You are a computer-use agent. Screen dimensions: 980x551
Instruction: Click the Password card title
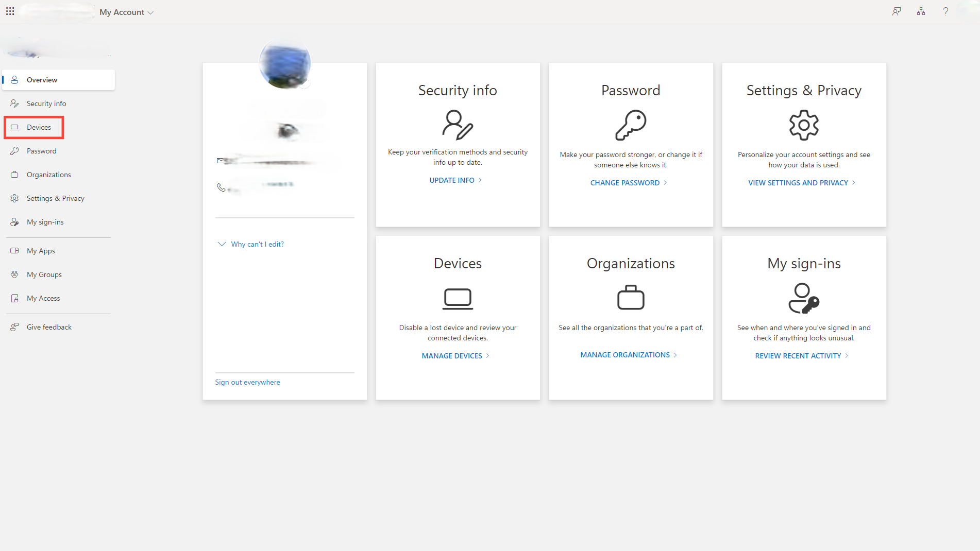pyautogui.click(x=631, y=91)
